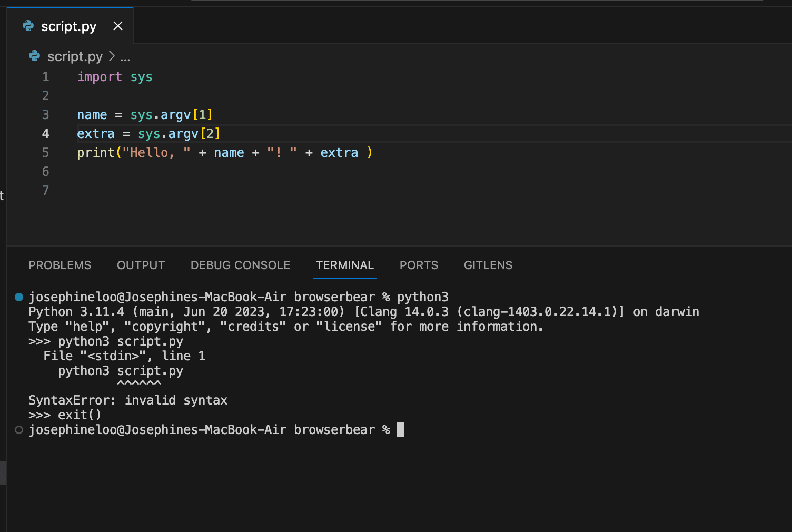Place cursor at the terminal prompt cursor block
This screenshot has height=532, width=792.
pyautogui.click(x=401, y=430)
